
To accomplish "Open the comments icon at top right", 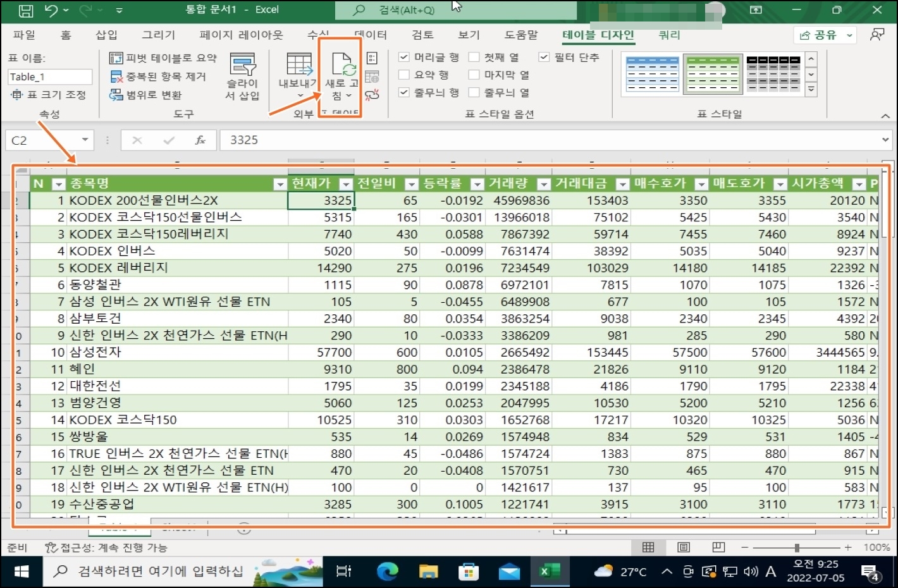I will click(x=876, y=35).
